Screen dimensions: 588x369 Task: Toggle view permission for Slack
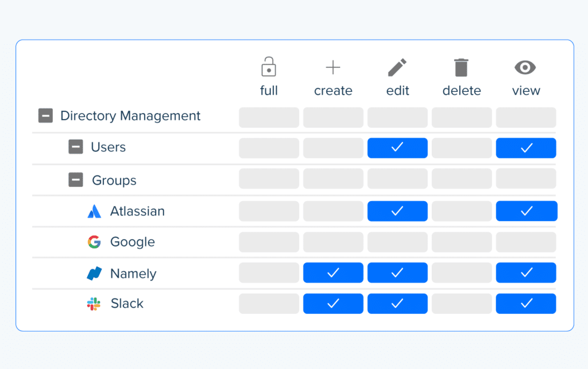pos(526,303)
